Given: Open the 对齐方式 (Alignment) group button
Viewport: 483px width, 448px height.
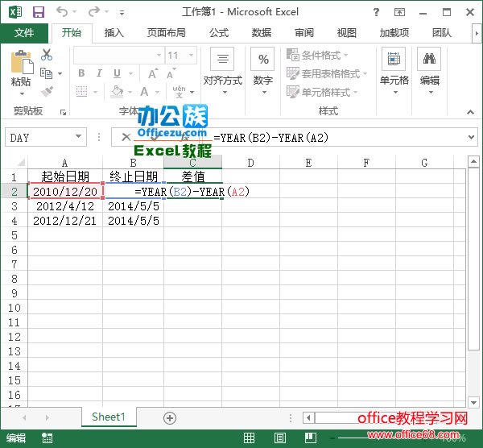Looking at the screenshot, I should (223, 72).
